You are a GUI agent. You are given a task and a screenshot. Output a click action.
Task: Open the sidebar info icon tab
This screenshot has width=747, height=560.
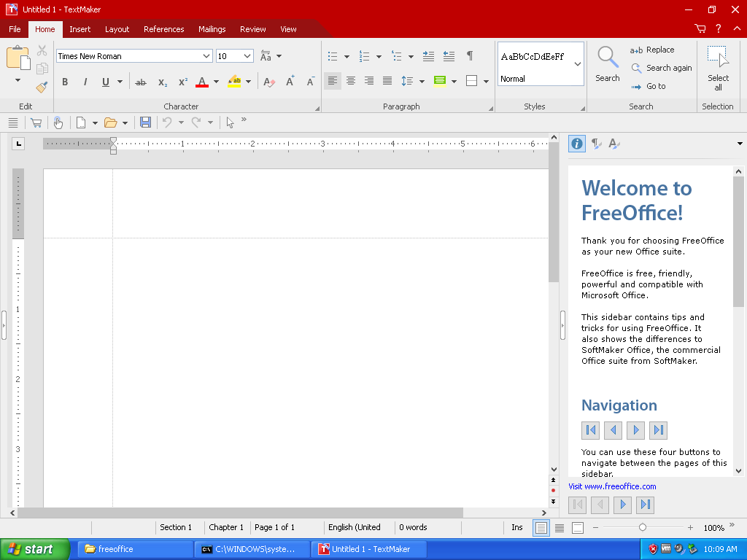(577, 144)
